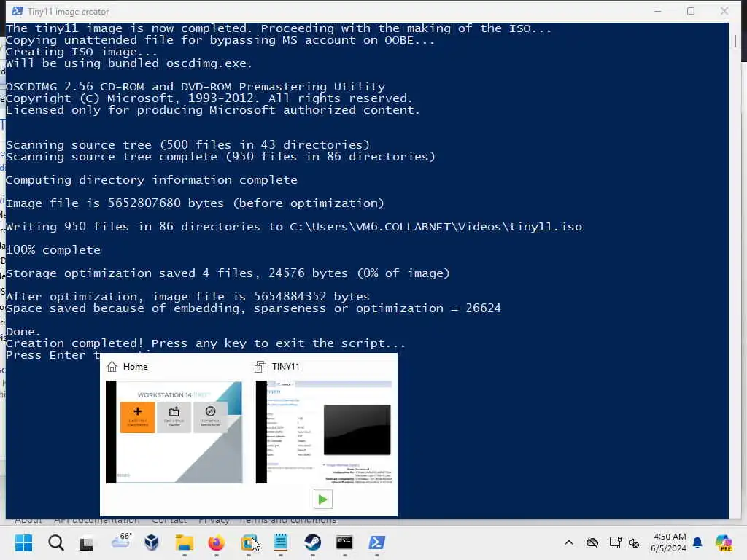Click 'Space saved because of embedding' line
The height and width of the screenshot is (560, 747).
tap(253, 308)
